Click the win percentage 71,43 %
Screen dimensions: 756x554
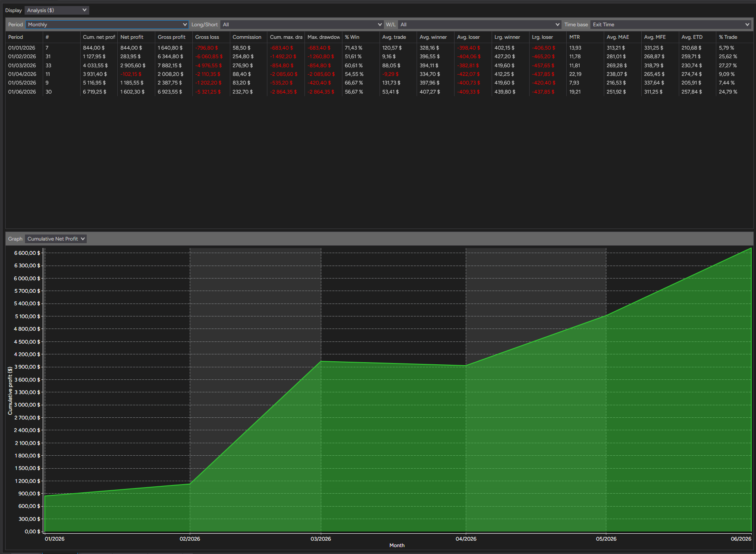[354, 48]
